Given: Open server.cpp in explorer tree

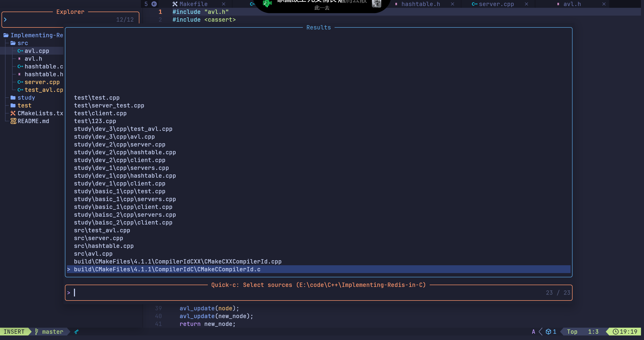Looking at the screenshot, I should pyautogui.click(x=42, y=82).
